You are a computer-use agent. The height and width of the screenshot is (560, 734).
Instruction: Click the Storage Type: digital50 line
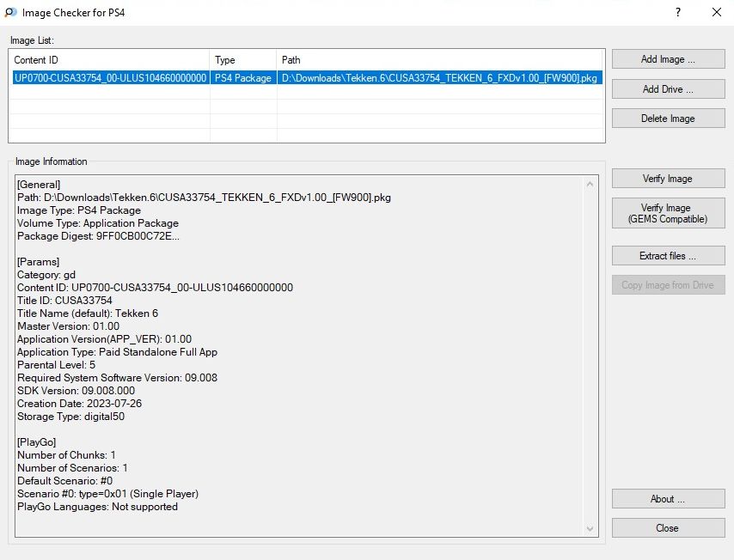pos(71,417)
